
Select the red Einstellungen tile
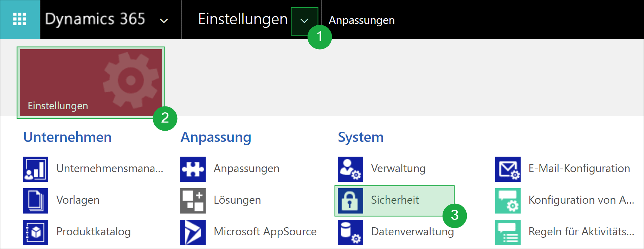pyautogui.click(x=91, y=83)
